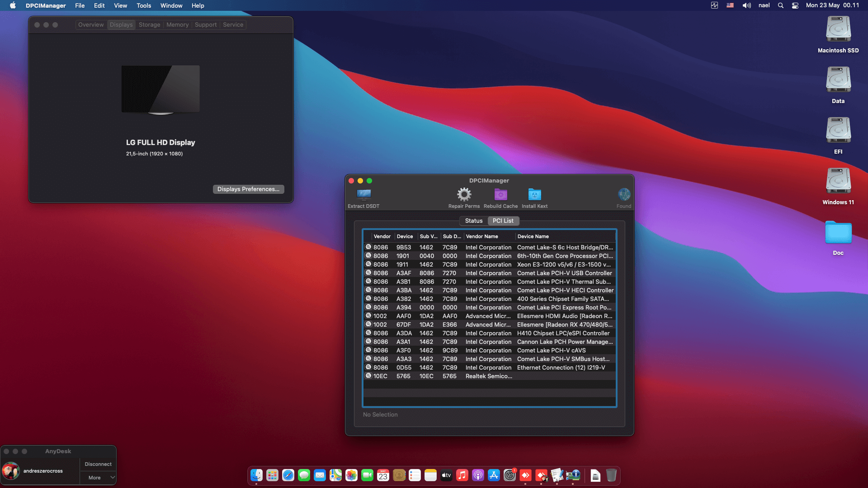Image resolution: width=868 pixels, height=488 pixels.
Task: Switch to the Memory tab in System Info
Action: pyautogui.click(x=177, y=24)
